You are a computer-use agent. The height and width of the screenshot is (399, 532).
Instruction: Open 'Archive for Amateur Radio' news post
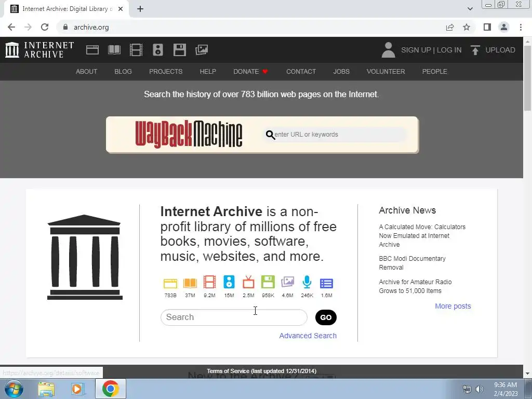(x=415, y=286)
